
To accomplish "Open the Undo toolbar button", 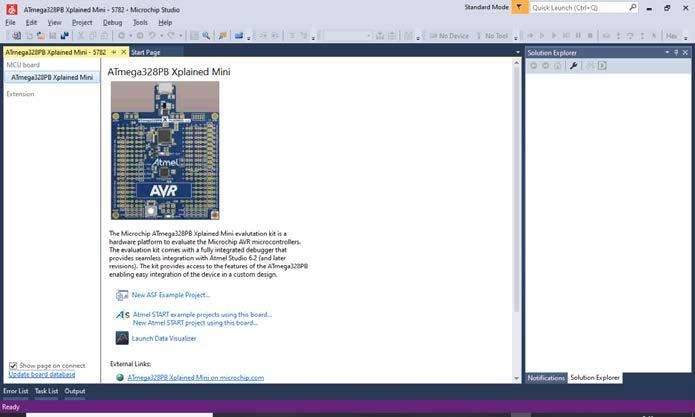I will pos(152,35).
